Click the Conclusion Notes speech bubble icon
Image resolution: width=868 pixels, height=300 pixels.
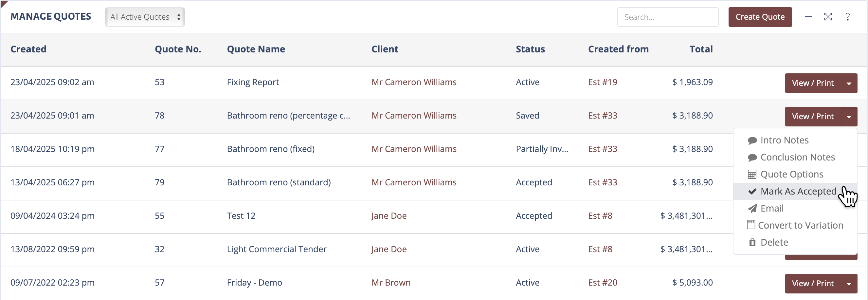pos(752,158)
